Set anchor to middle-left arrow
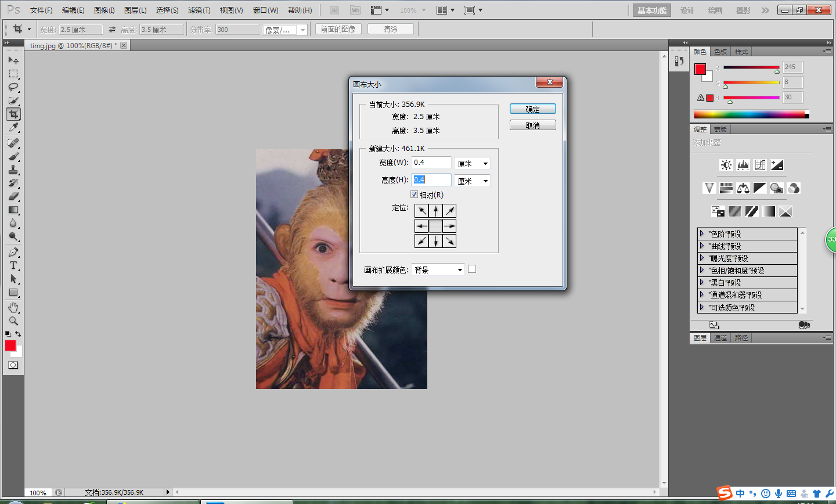The image size is (836, 504). click(421, 226)
